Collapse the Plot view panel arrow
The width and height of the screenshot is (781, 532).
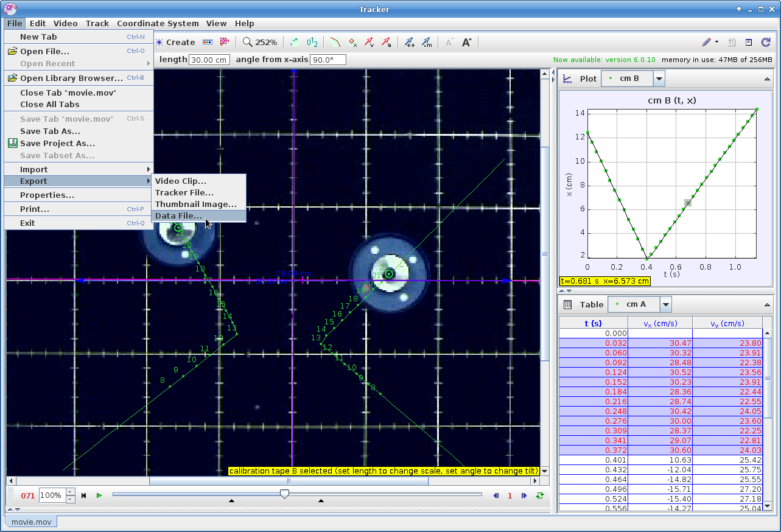[x=767, y=79]
